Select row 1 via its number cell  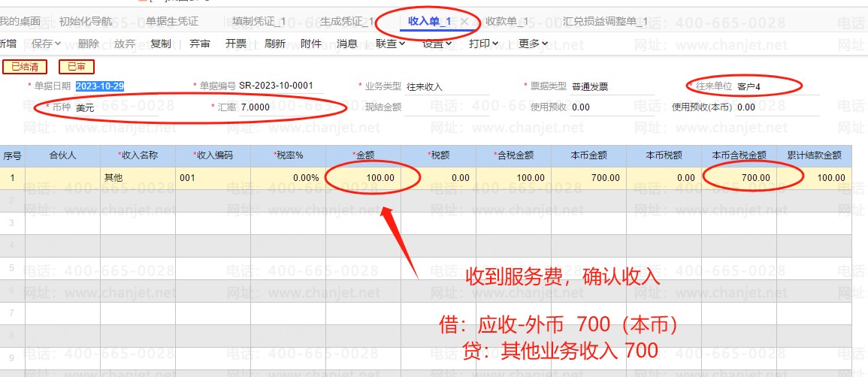(12, 178)
